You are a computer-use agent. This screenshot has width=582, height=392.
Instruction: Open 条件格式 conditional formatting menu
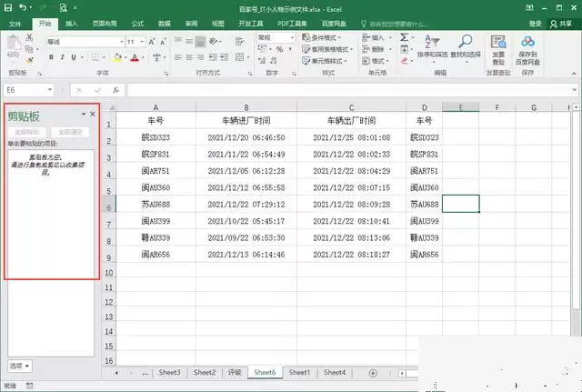[321, 37]
